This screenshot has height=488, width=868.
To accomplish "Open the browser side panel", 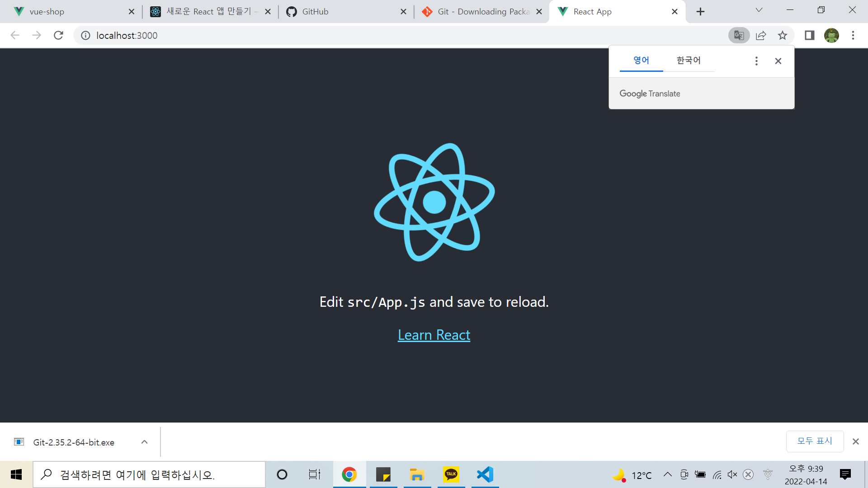I will [809, 35].
